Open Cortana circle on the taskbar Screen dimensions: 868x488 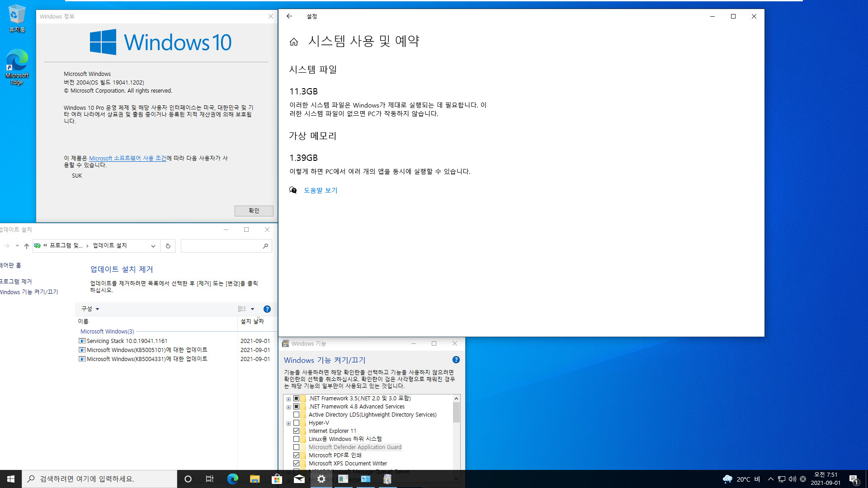coord(188,479)
